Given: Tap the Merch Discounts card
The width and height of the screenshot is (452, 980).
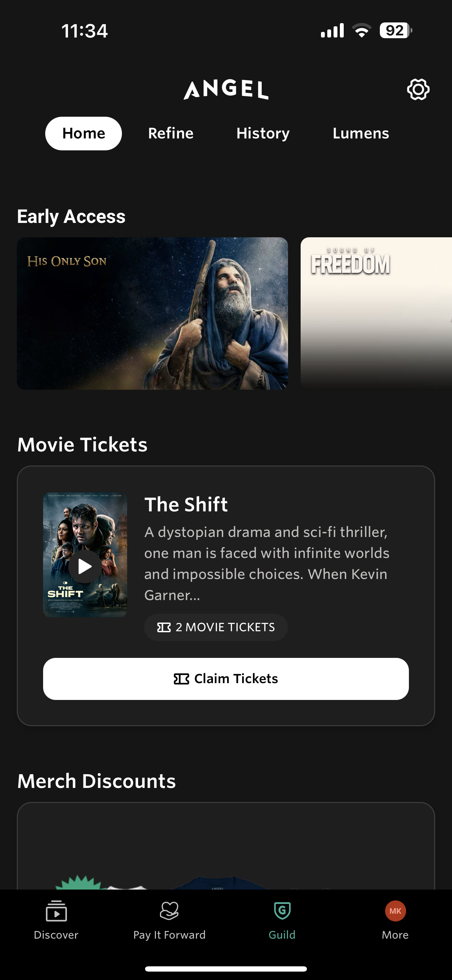Looking at the screenshot, I should point(226,846).
